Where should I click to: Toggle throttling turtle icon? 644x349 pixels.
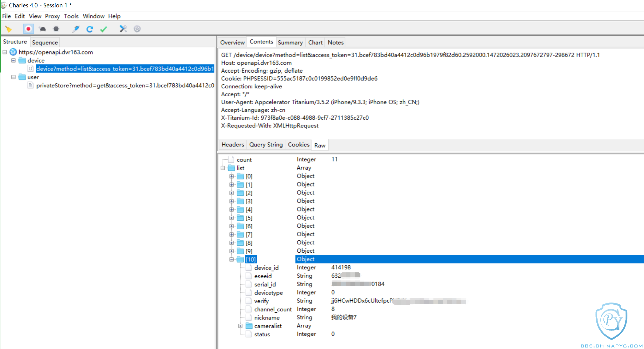click(x=42, y=29)
